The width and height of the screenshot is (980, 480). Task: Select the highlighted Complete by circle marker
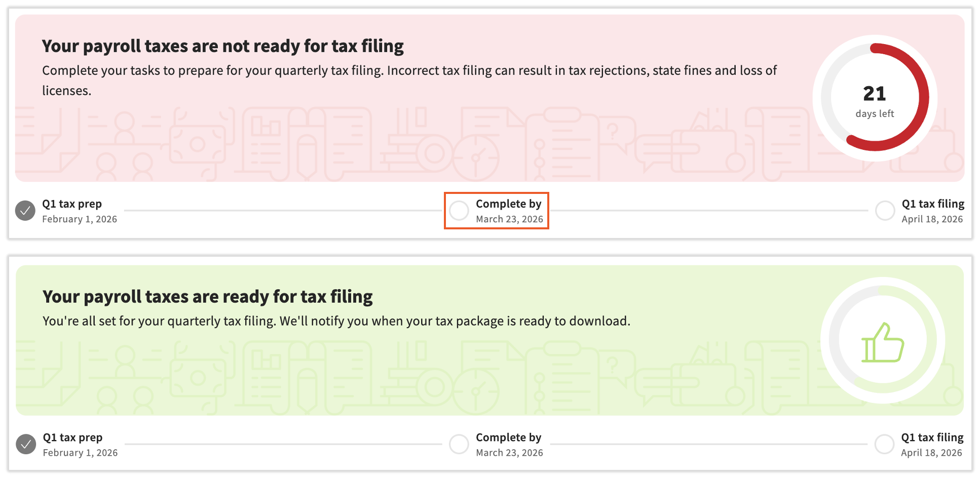(459, 211)
